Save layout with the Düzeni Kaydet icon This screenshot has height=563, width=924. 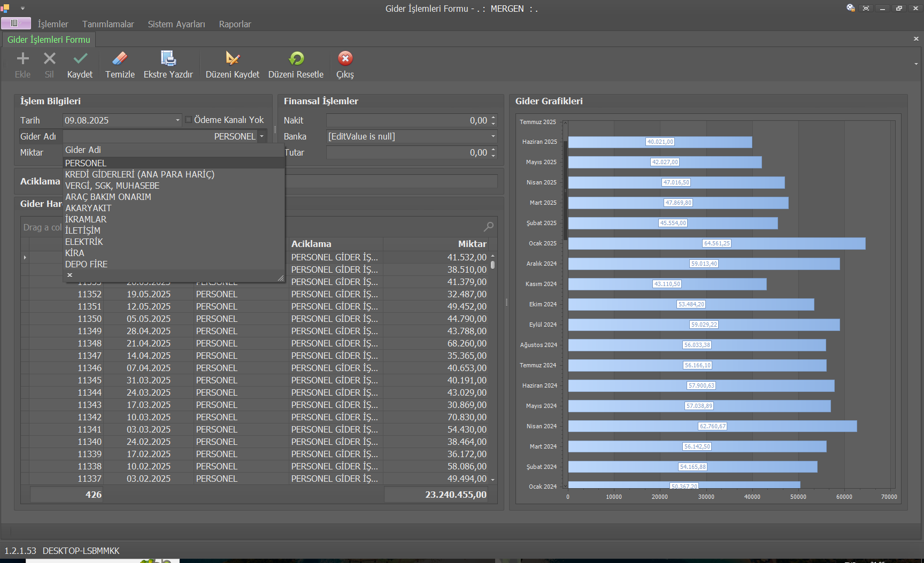[x=233, y=59]
